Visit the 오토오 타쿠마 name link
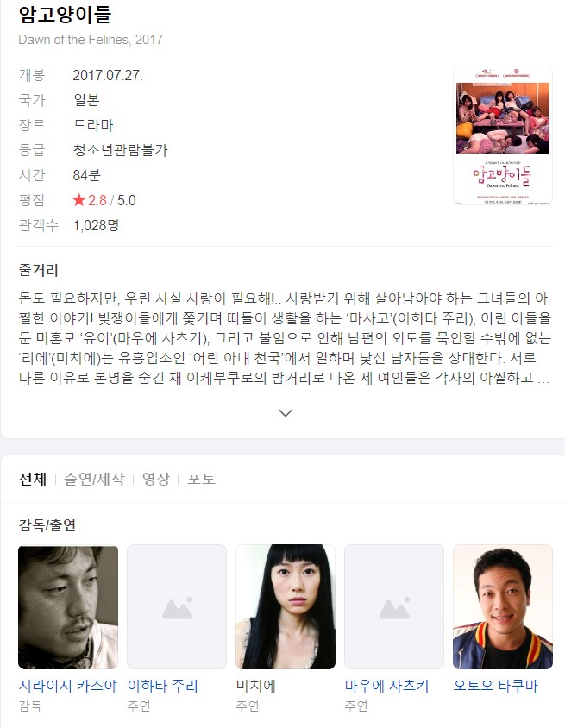 [x=495, y=686]
